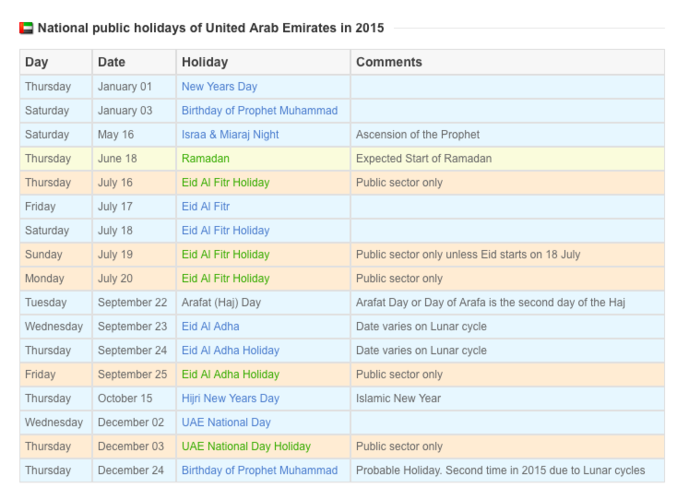Click the July 19 date cell
This screenshot has height=500, width=677.
pos(134,254)
